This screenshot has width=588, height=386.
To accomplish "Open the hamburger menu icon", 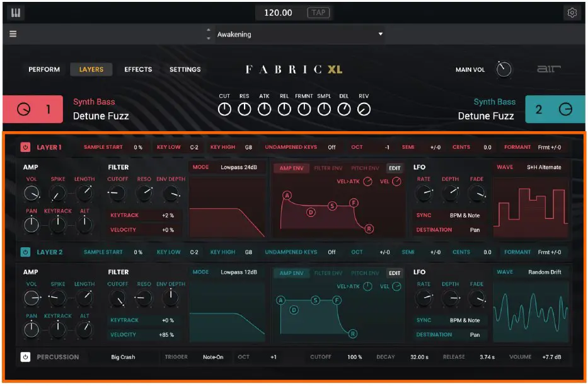I will [x=13, y=34].
